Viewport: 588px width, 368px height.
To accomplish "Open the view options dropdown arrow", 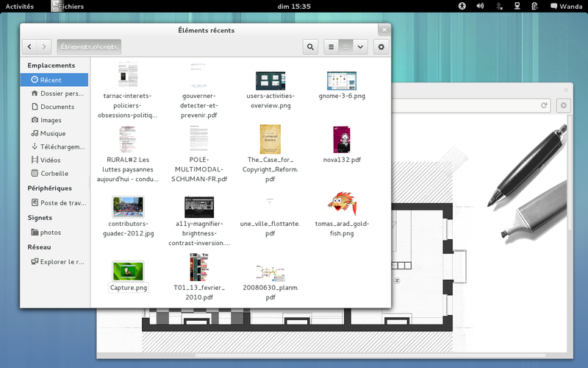I will 360,46.
